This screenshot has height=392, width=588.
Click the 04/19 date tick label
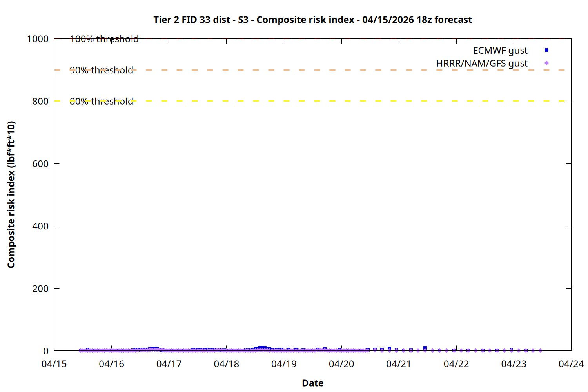[x=284, y=364]
